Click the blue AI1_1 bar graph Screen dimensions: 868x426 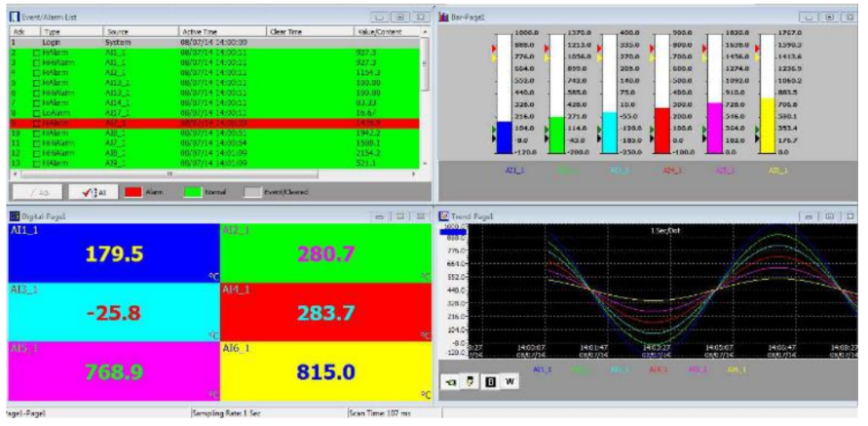[x=504, y=94]
